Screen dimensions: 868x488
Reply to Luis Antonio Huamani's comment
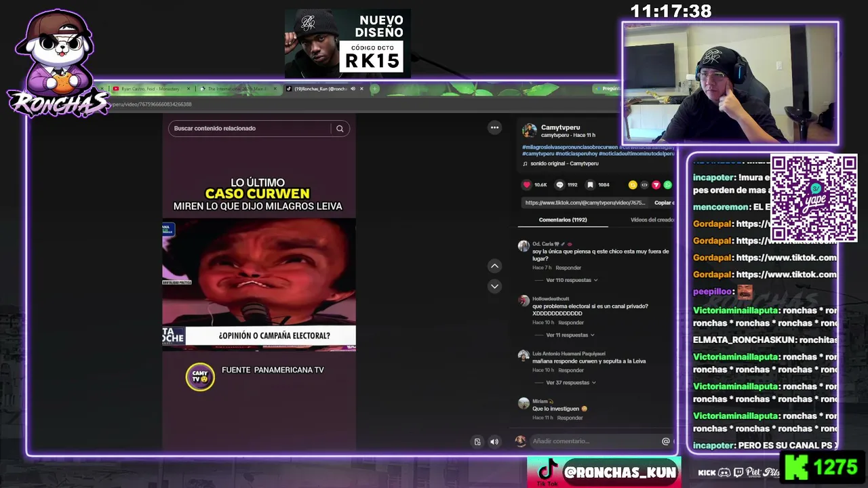pos(571,370)
